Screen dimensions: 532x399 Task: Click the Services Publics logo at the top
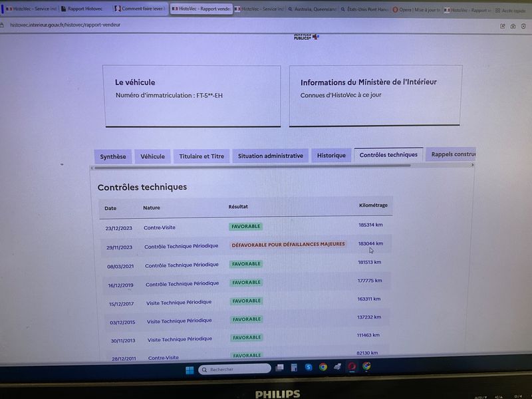pyautogui.click(x=307, y=37)
